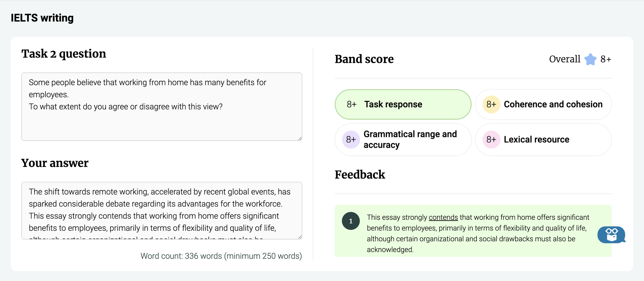
Task: Click the Feedback section heading
Action: pyautogui.click(x=360, y=175)
